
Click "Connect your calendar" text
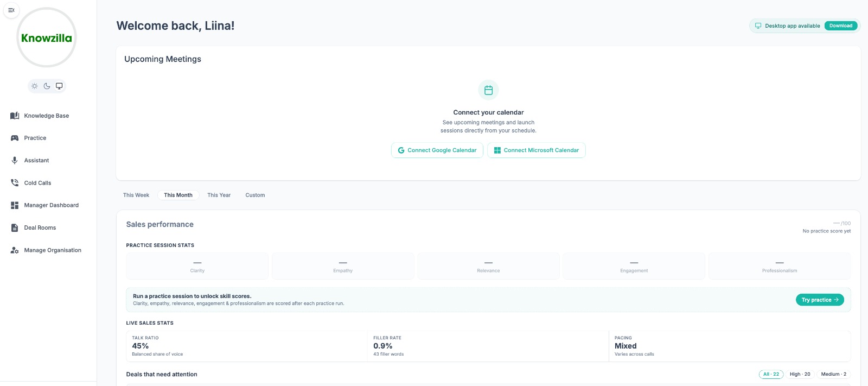[x=488, y=112]
